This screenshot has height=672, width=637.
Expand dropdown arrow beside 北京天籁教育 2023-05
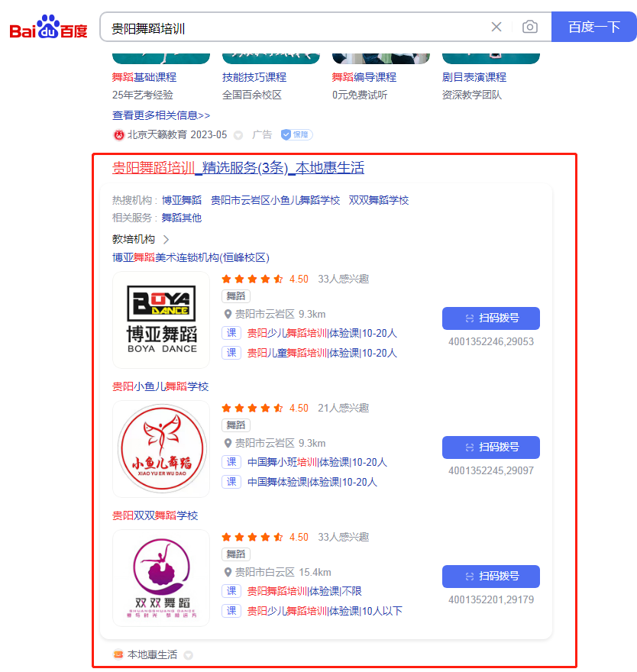(238, 135)
